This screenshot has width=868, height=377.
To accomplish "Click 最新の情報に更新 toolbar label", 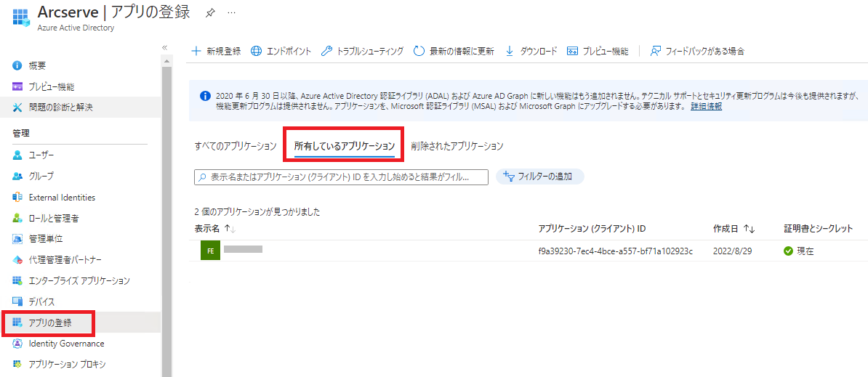I will click(462, 52).
